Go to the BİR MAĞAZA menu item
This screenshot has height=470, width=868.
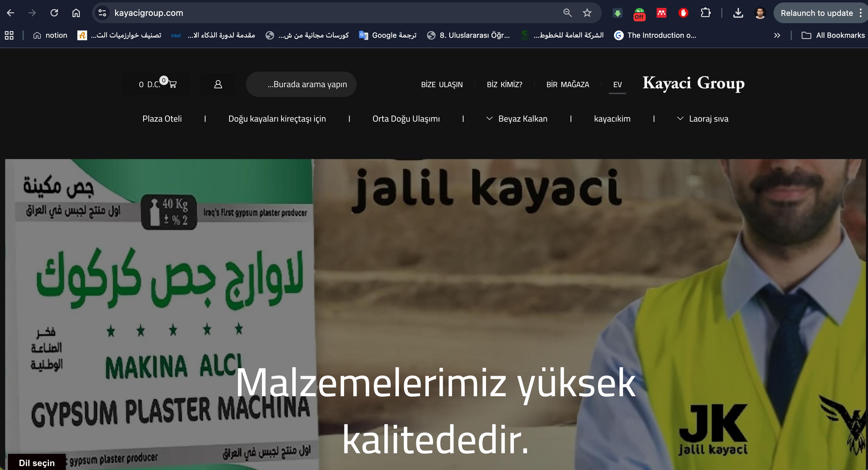coord(567,85)
